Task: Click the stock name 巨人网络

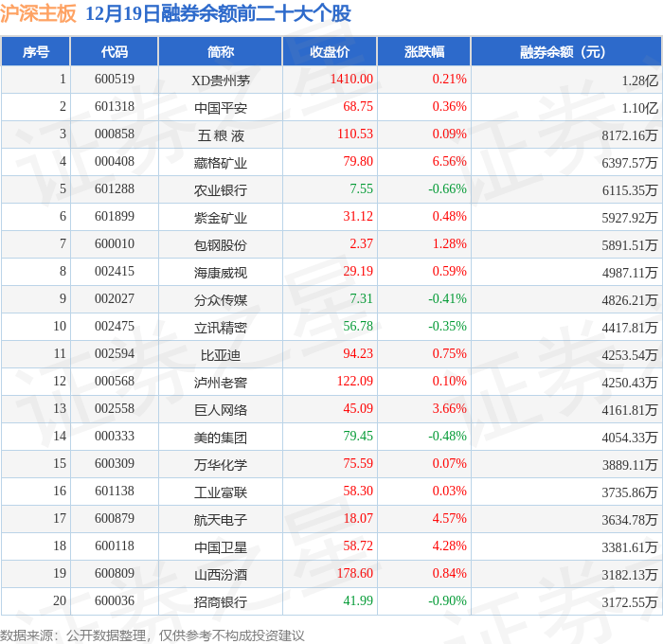Action: tap(221, 410)
